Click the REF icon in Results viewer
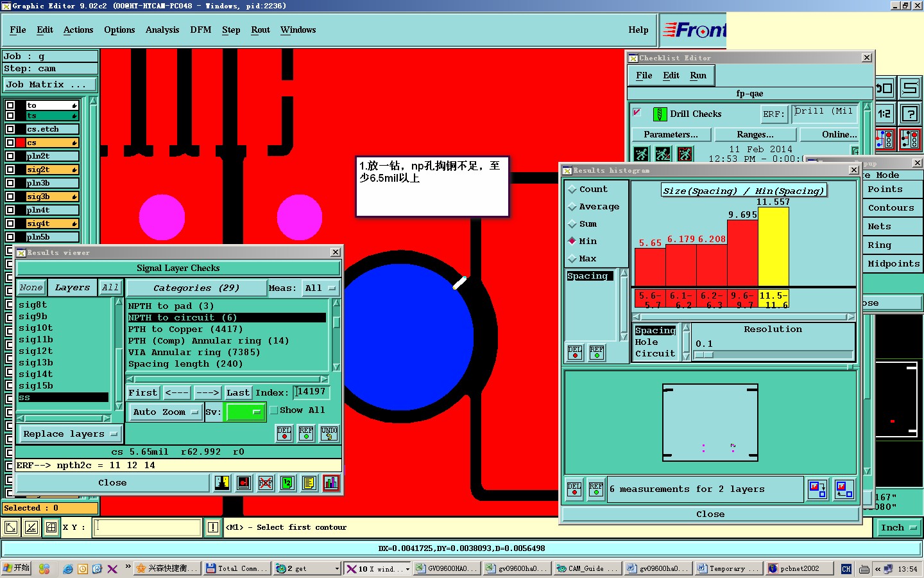The height and width of the screenshot is (578, 924). click(x=306, y=433)
